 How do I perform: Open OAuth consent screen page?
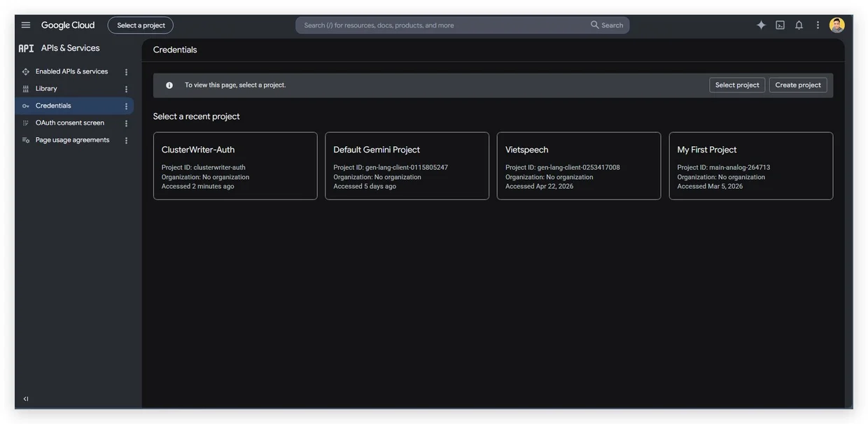(70, 123)
